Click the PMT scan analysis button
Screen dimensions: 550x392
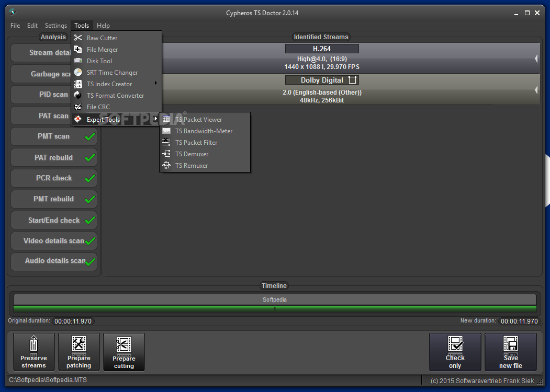(54, 136)
